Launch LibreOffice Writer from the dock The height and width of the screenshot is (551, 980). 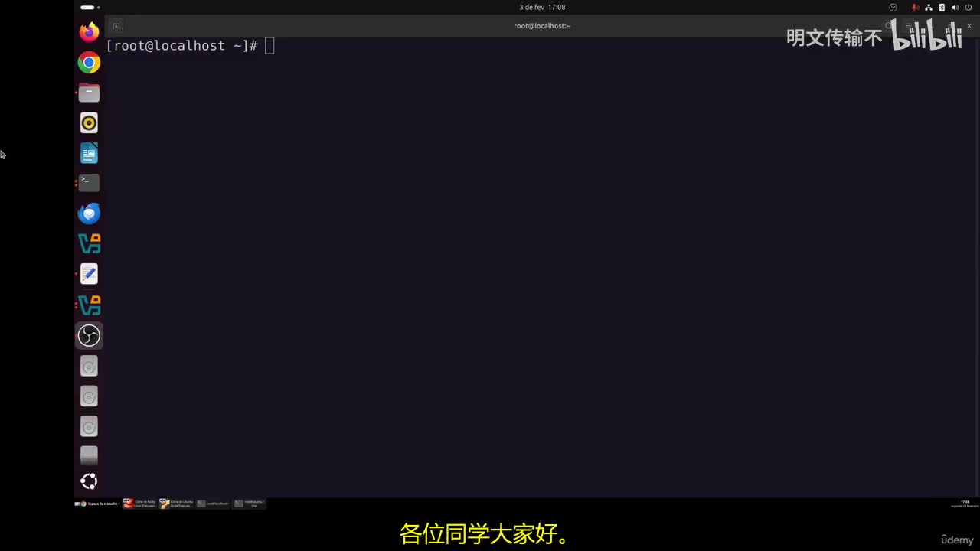point(89,153)
